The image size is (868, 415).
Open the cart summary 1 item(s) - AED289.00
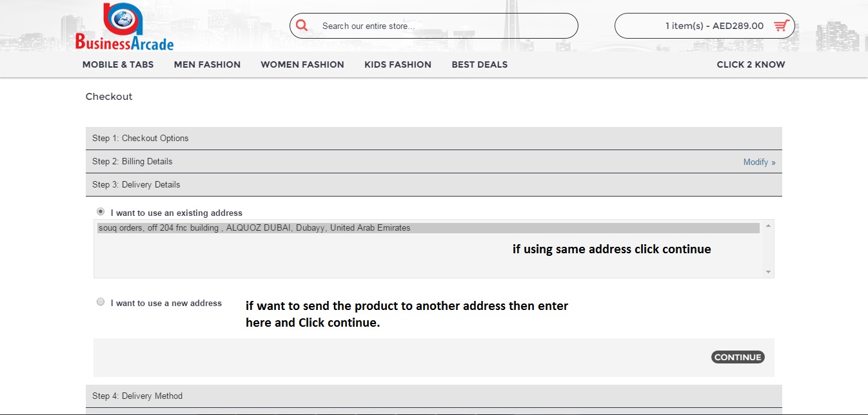pos(705,26)
